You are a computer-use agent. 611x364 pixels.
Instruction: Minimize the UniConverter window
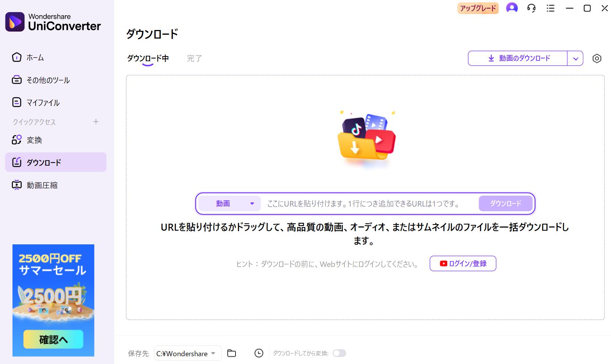[x=570, y=8]
